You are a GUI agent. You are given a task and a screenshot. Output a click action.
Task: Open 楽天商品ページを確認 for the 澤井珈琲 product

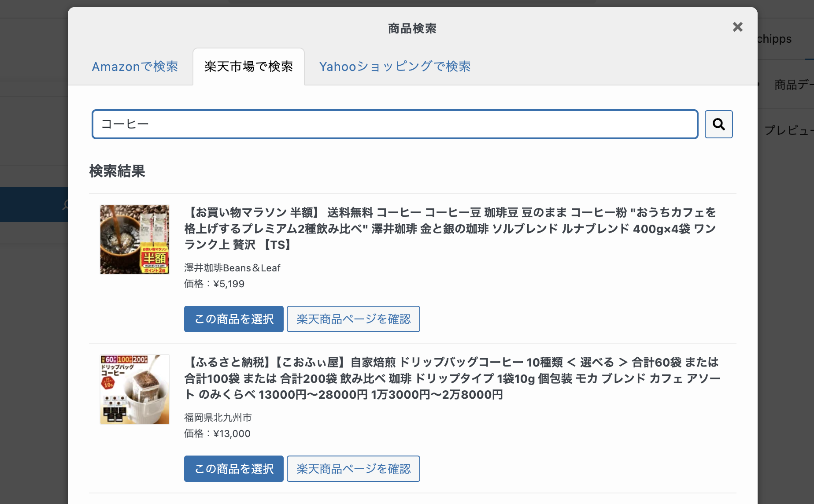pos(353,319)
